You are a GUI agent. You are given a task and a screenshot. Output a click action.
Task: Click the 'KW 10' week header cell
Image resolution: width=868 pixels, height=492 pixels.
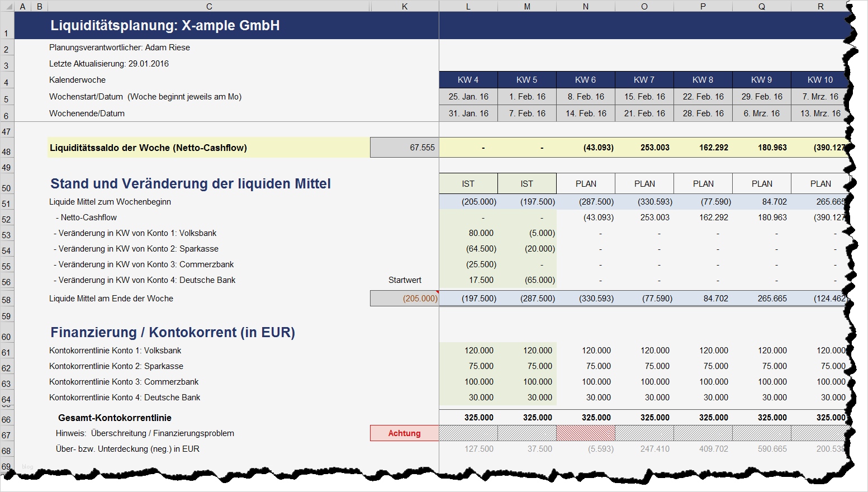(x=820, y=79)
